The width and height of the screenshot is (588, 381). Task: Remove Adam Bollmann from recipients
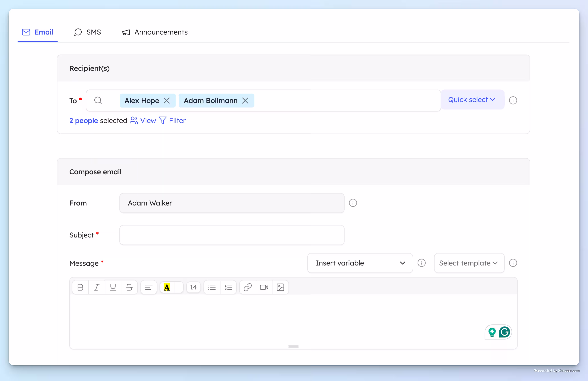tap(245, 100)
